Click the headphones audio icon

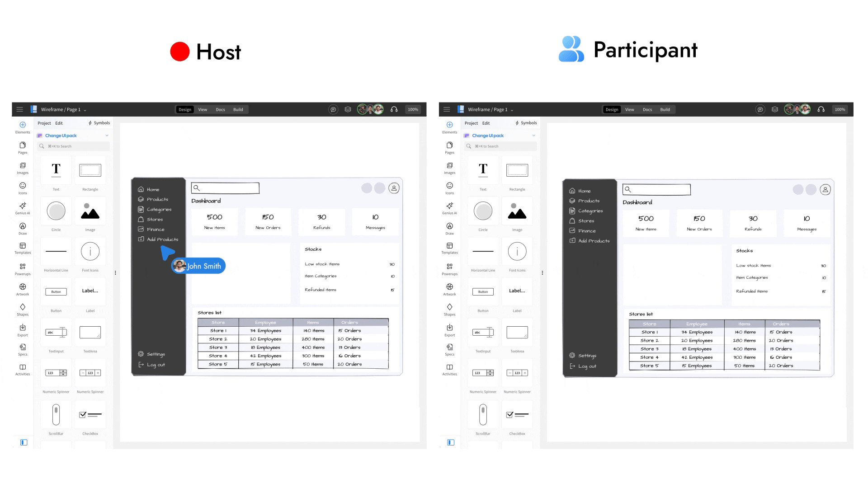click(x=394, y=109)
